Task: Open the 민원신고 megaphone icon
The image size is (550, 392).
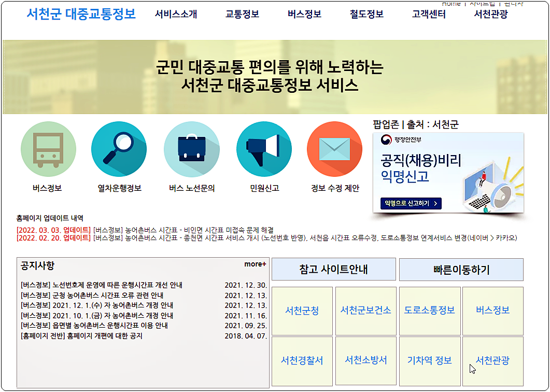Action: pyautogui.click(x=264, y=149)
